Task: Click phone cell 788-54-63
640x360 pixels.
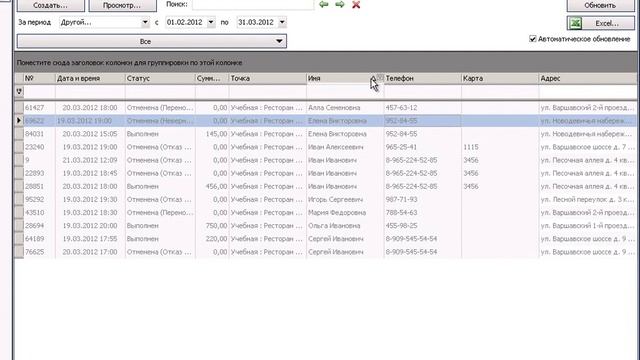Action: coord(422,212)
